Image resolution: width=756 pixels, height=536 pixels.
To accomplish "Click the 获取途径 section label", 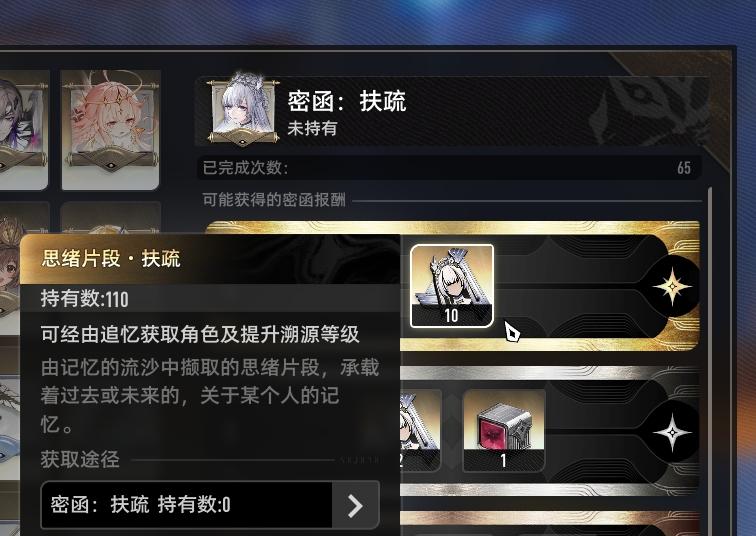I will 80,459.
